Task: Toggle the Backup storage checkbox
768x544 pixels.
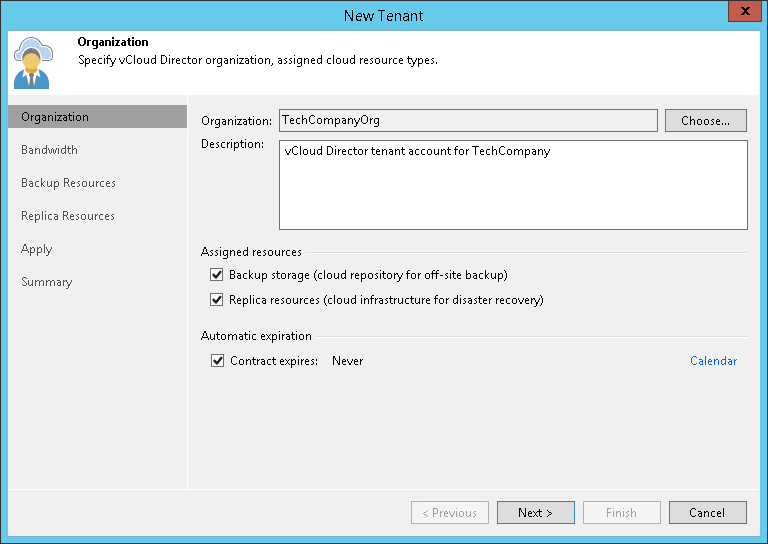Action: coord(217,275)
